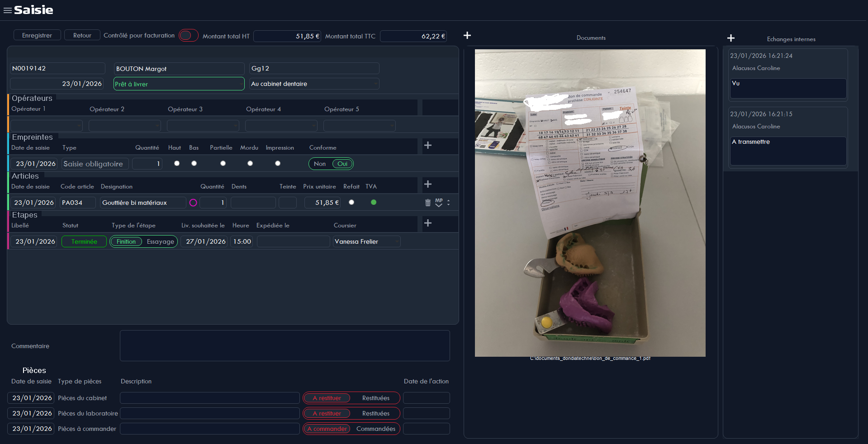Open the Opérateur 1 dropdown

47,126
